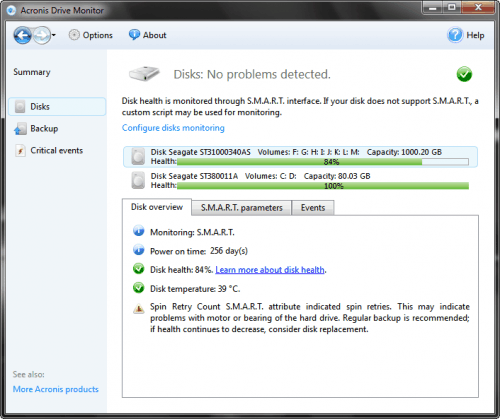Click Power on time 256 day(s) text

[199, 251]
